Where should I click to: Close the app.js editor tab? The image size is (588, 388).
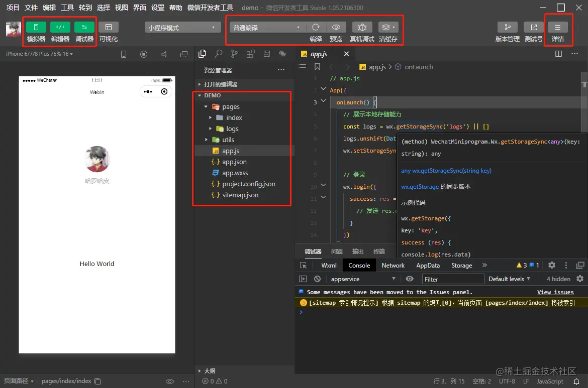pyautogui.click(x=346, y=54)
